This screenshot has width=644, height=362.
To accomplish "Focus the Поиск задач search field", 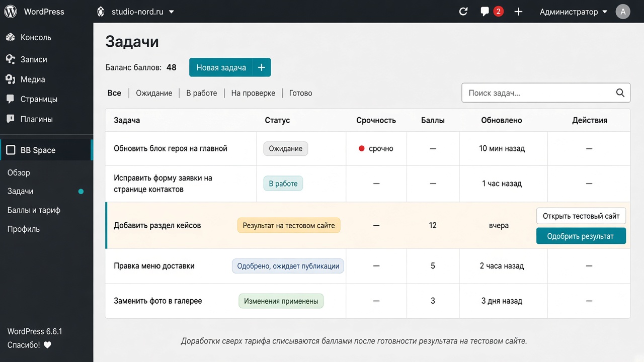I will pos(546,93).
